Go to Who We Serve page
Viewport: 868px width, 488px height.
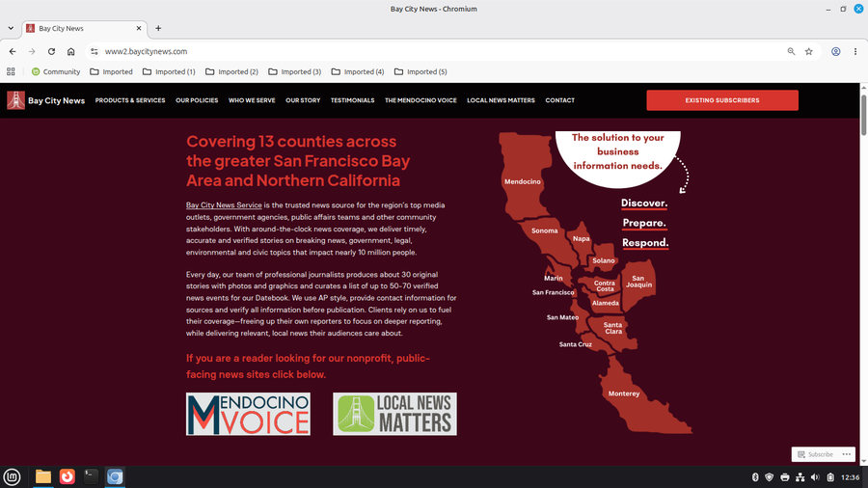click(x=252, y=100)
